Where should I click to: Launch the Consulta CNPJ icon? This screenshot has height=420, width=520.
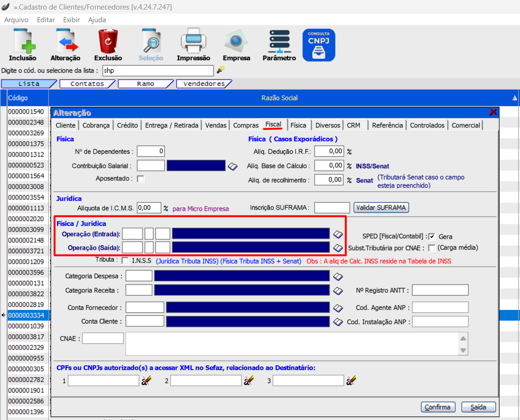[319, 45]
